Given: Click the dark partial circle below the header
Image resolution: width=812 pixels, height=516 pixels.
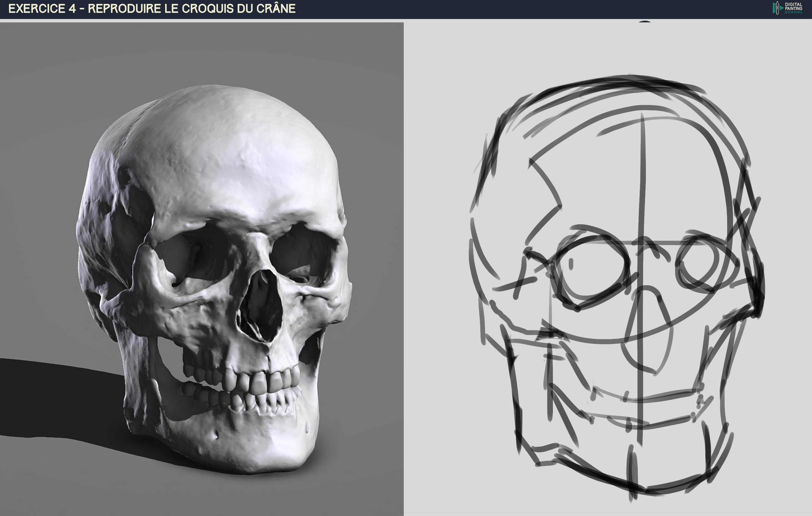Looking at the screenshot, I should click(x=644, y=22).
